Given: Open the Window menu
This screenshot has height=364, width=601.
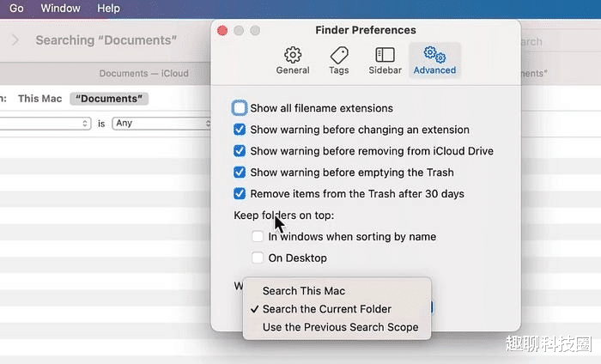Looking at the screenshot, I should tap(61, 8).
